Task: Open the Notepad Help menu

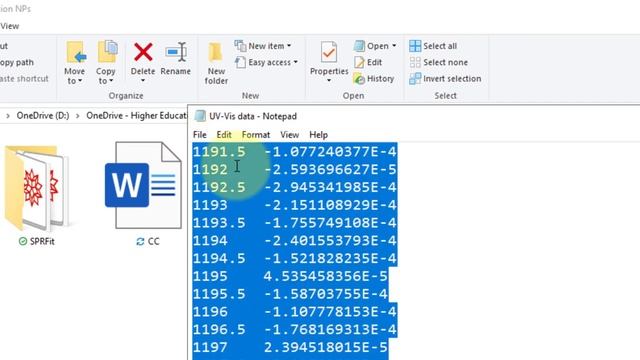Action: click(318, 135)
